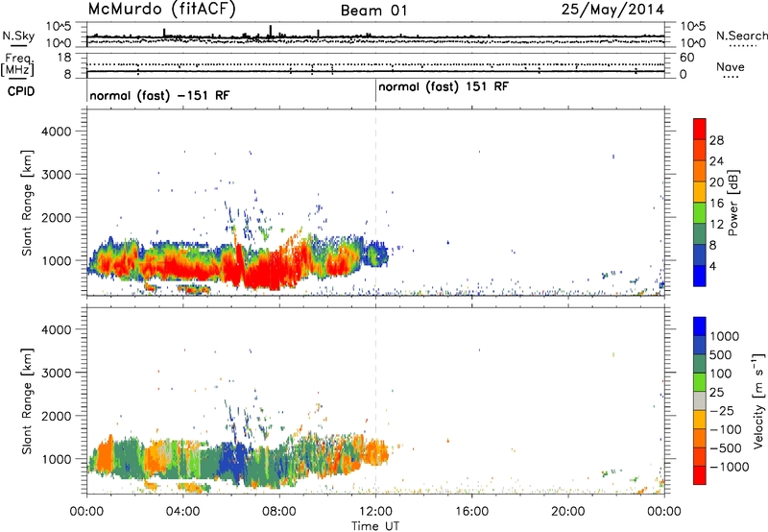This screenshot has height=532, width=768.
Task: Click the "18" tick on the frequency axis
Action: click(64, 58)
